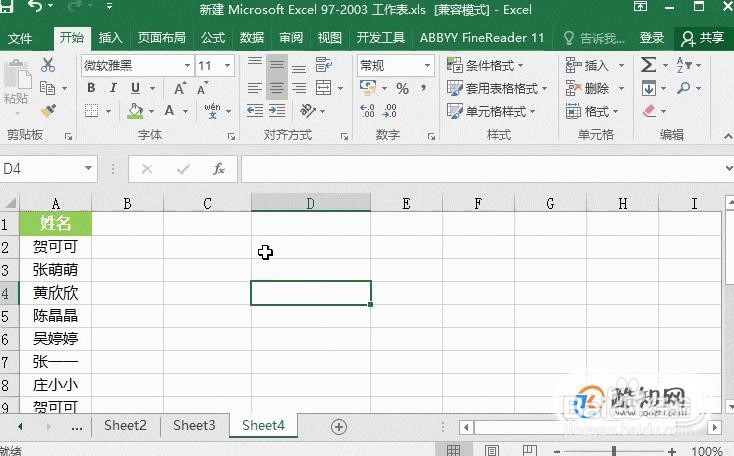Screen dimensions: 734x456
Task: Click Merge and Center icon
Action: [323, 88]
